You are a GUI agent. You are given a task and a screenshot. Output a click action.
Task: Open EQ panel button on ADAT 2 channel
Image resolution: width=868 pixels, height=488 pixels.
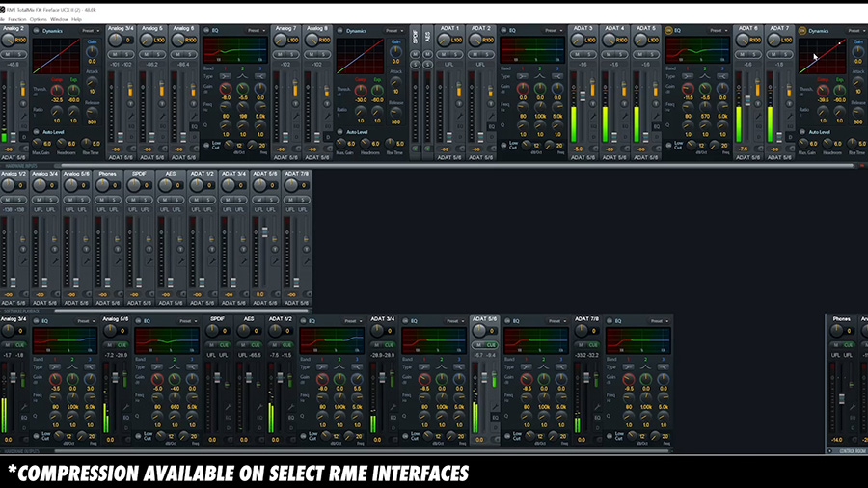coord(492,126)
